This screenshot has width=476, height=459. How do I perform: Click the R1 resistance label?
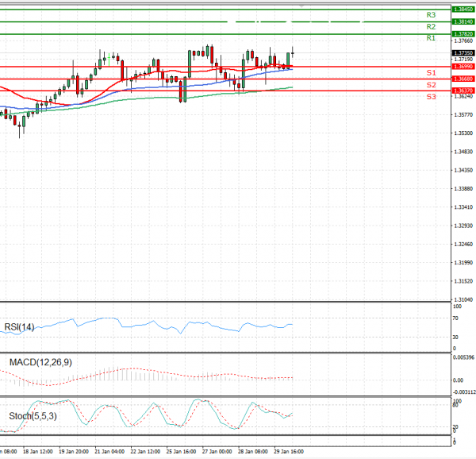pyautogui.click(x=431, y=38)
